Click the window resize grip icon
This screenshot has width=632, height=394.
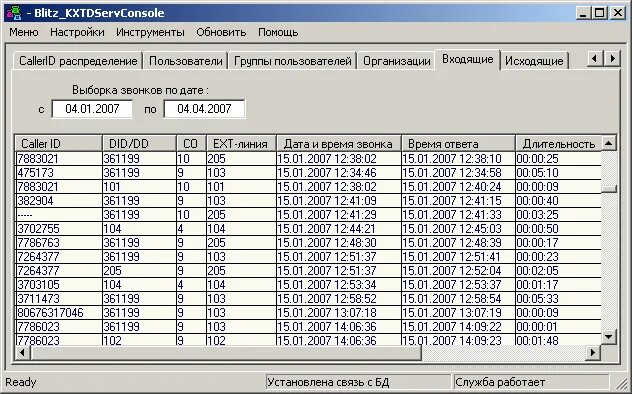click(621, 383)
